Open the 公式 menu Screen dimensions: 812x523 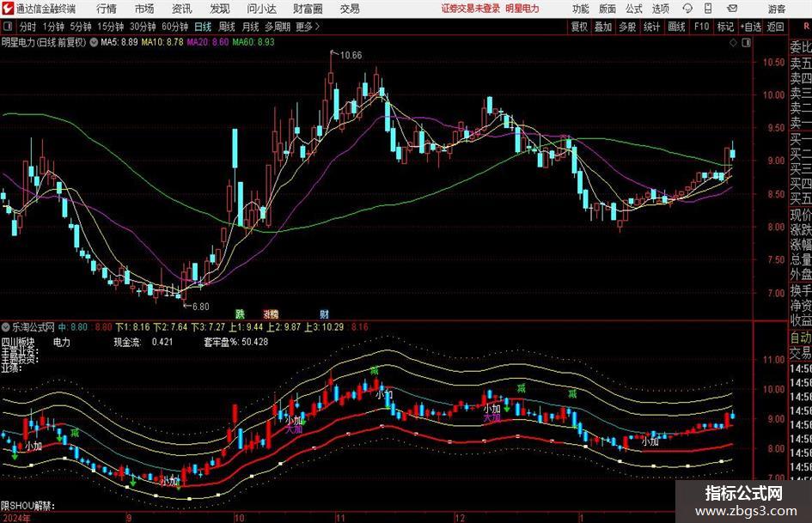click(633, 9)
